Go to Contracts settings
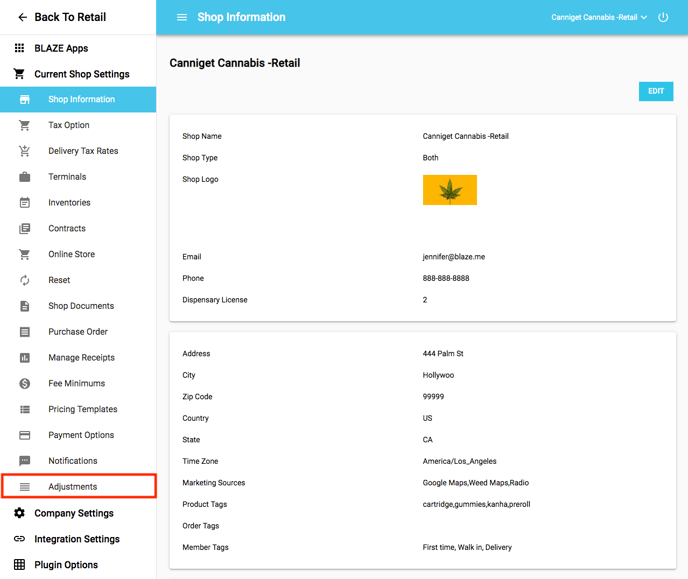 pyautogui.click(x=78, y=229)
